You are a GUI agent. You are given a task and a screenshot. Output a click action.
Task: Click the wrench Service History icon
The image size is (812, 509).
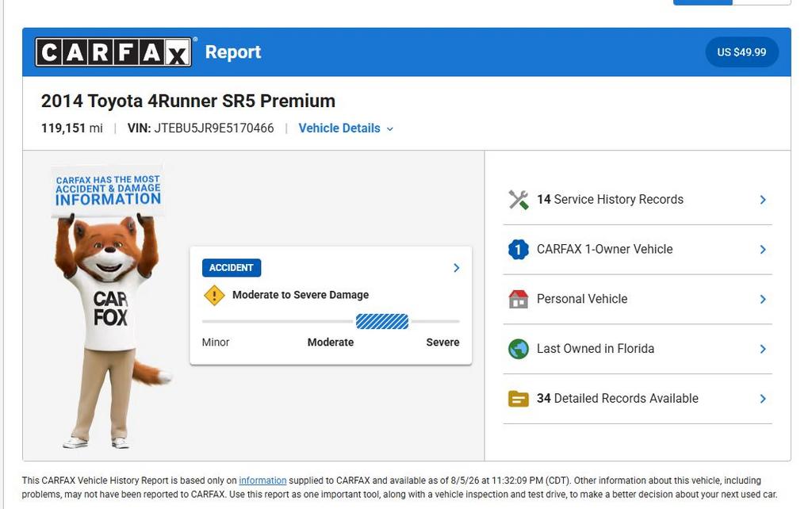click(x=519, y=200)
